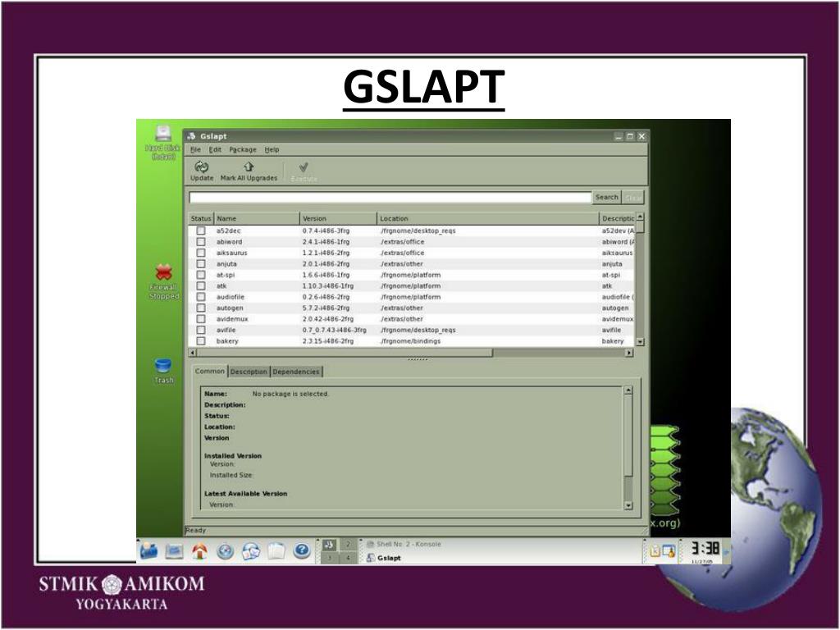This screenshot has width=840, height=630.
Task: Click the globe with windows taskbar icon
Action: click(251, 550)
